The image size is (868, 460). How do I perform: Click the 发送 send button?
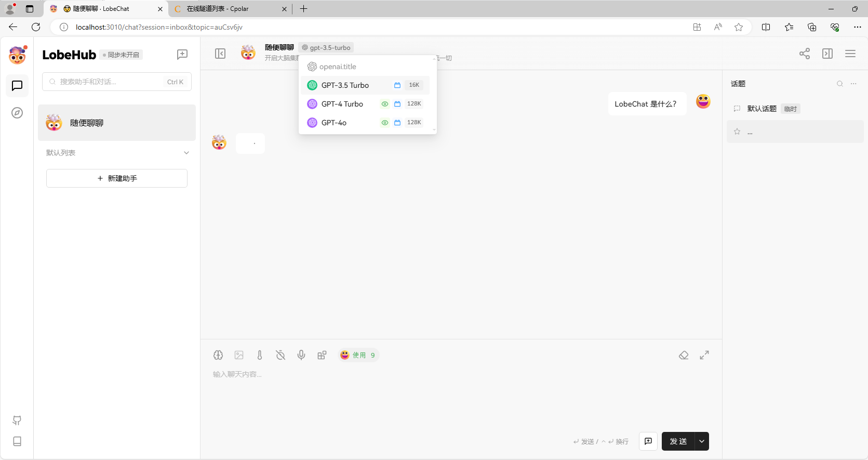678,441
